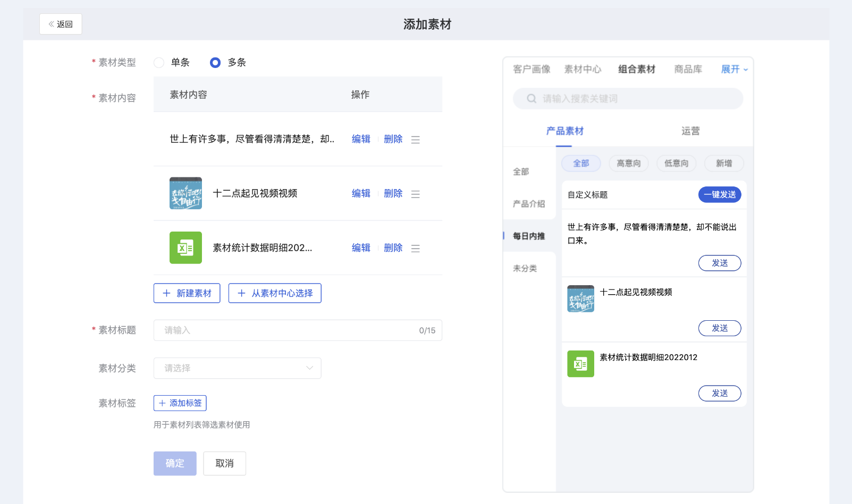Click the search magnifier icon in preview panel
The width and height of the screenshot is (852, 504).
[532, 99]
